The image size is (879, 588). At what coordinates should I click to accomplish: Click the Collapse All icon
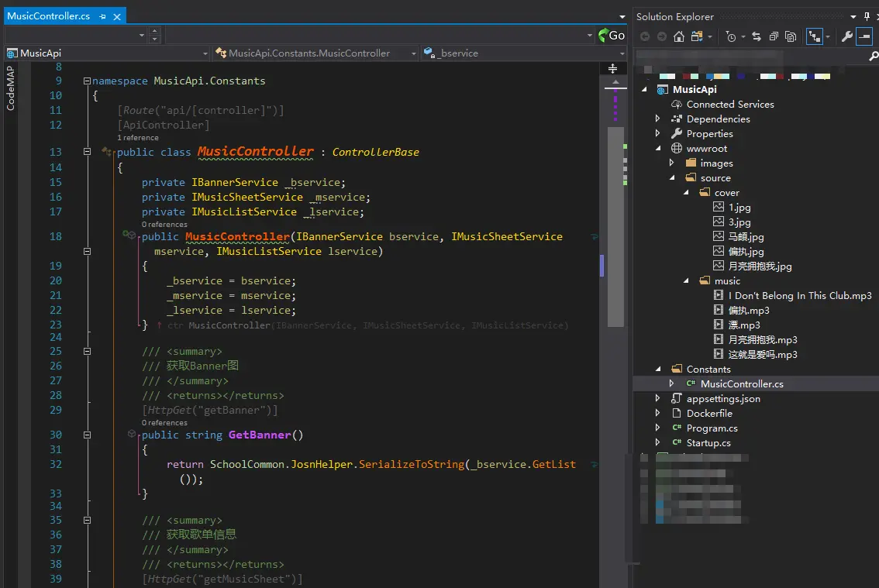[774, 36]
